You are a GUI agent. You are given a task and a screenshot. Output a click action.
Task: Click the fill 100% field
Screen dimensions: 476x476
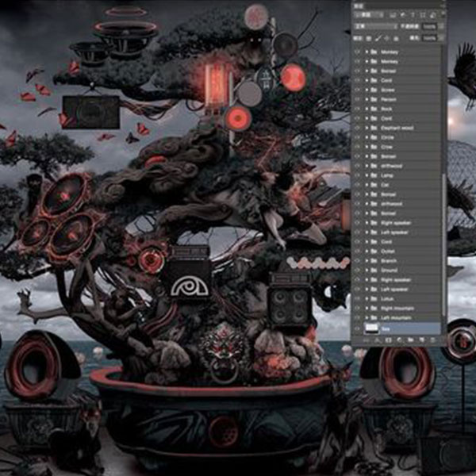(x=429, y=38)
